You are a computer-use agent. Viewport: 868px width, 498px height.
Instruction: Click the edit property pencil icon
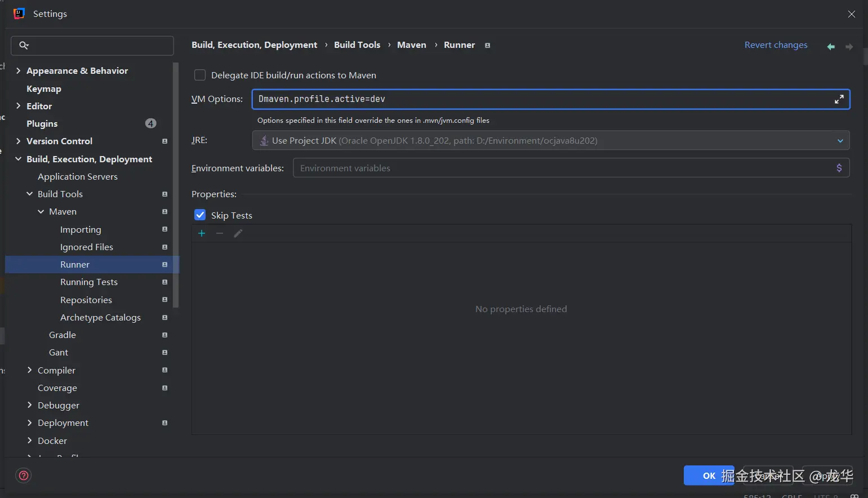click(x=238, y=233)
